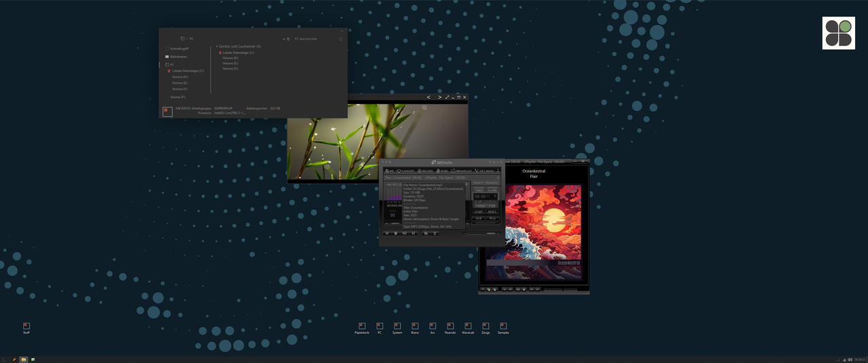Click the ShowLyric button in JetAudio

[491, 182]
